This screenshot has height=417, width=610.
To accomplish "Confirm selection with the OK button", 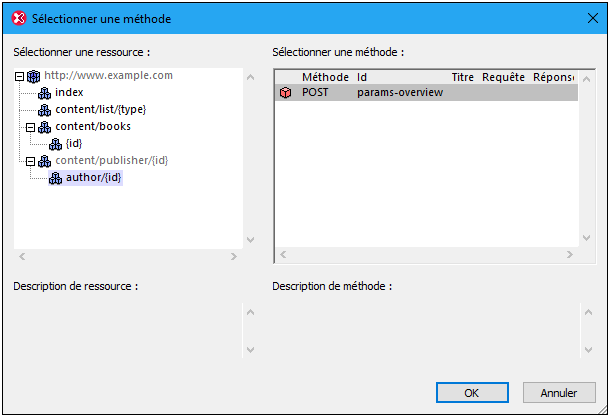I will pos(471,393).
